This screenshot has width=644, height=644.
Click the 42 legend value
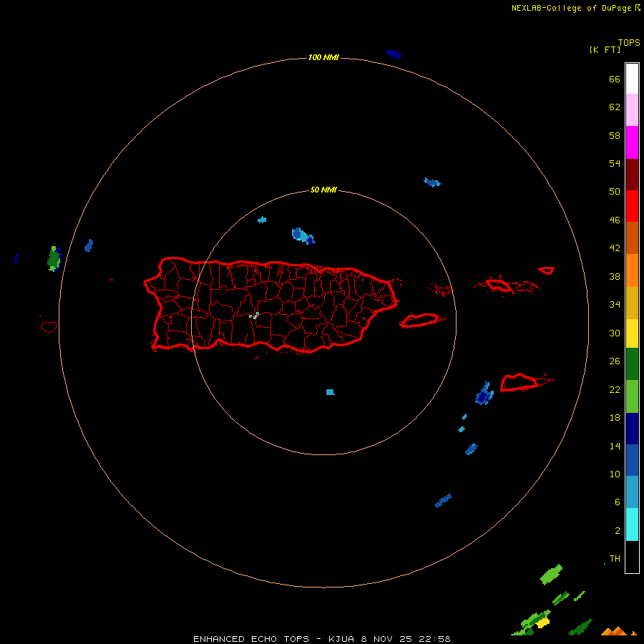pyautogui.click(x=615, y=248)
